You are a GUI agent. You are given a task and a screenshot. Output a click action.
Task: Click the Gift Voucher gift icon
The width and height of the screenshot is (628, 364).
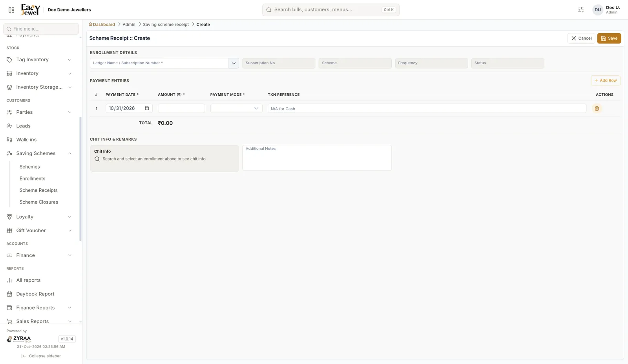9,231
